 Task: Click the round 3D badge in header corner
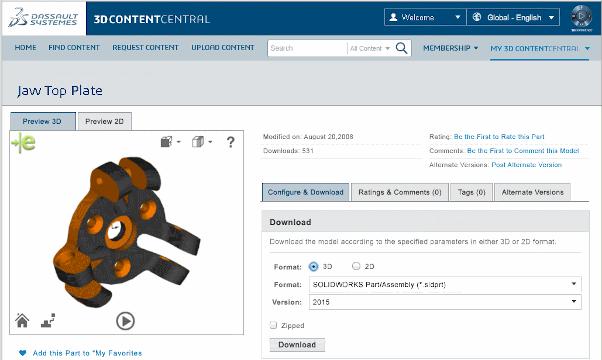pyautogui.click(x=581, y=18)
